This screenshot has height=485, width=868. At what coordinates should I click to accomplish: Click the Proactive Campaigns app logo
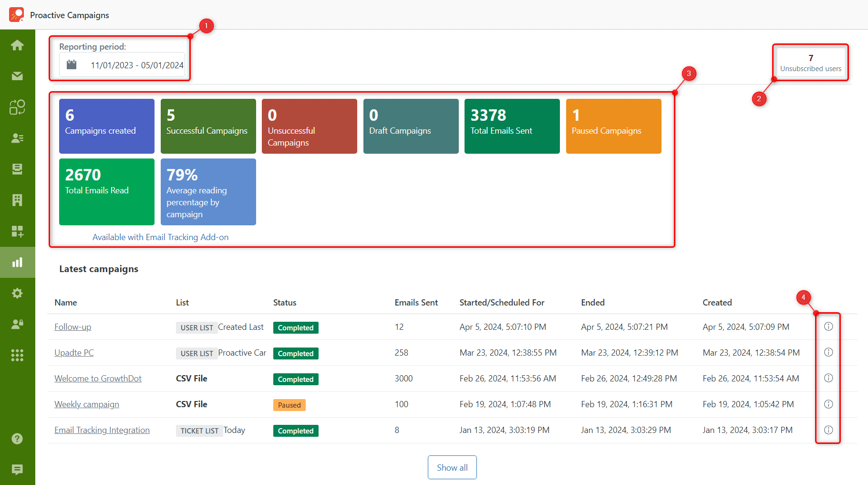click(x=16, y=15)
